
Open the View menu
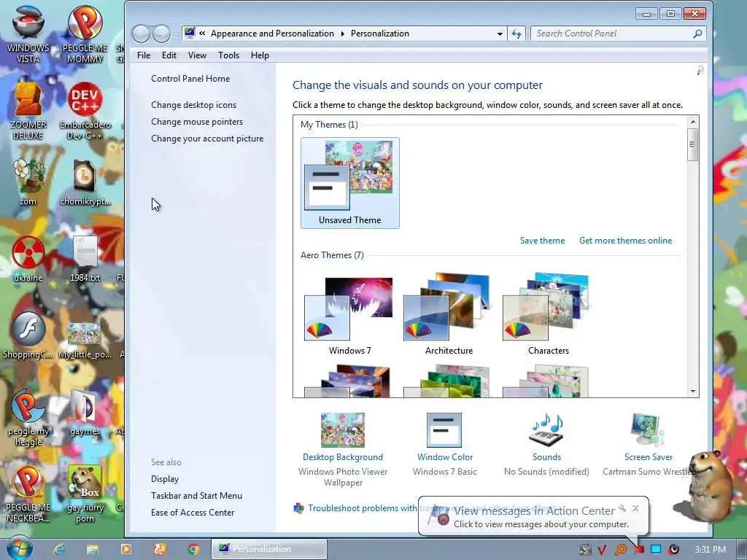197,55
